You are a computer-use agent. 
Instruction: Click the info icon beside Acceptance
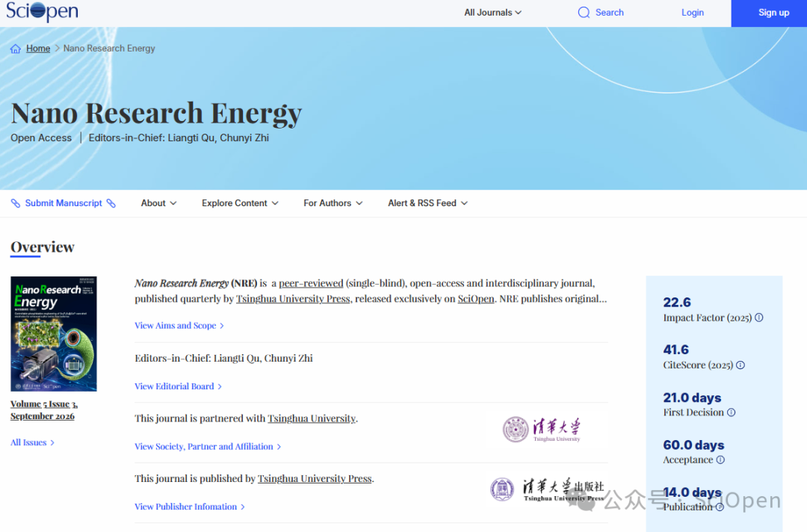[x=720, y=460]
